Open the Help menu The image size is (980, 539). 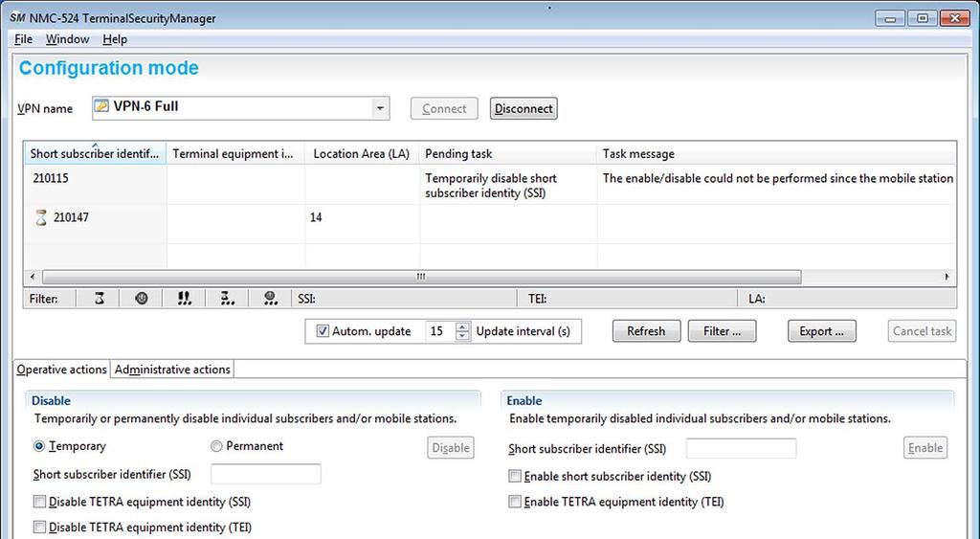click(115, 39)
